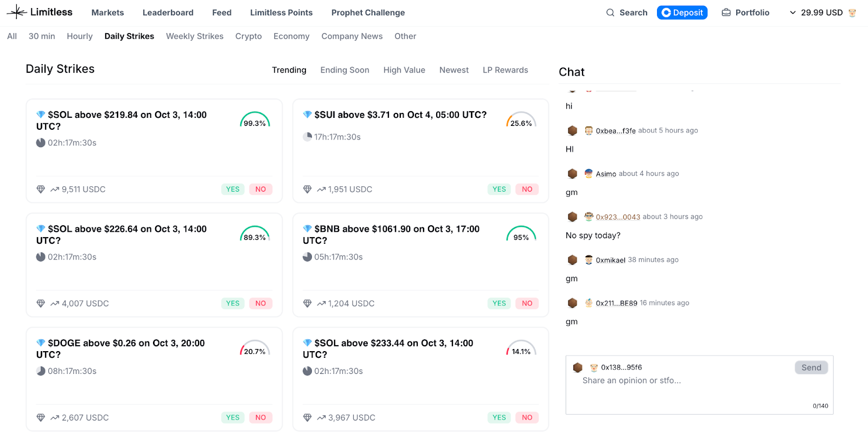Click the search magnifier icon

610,12
